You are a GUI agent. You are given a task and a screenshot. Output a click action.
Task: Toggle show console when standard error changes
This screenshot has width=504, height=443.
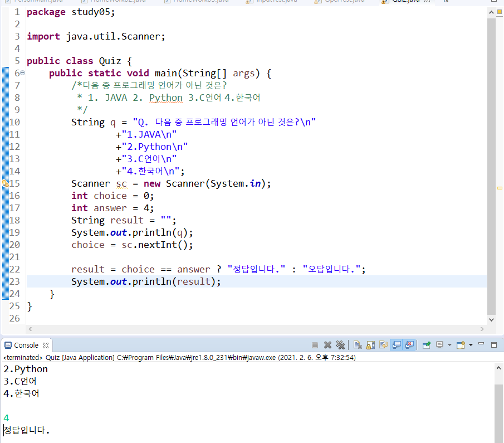coord(409,345)
